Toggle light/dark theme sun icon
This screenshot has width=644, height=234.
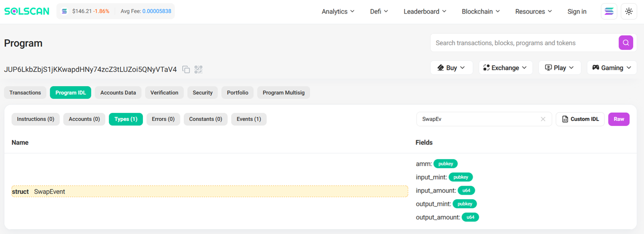(x=629, y=12)
